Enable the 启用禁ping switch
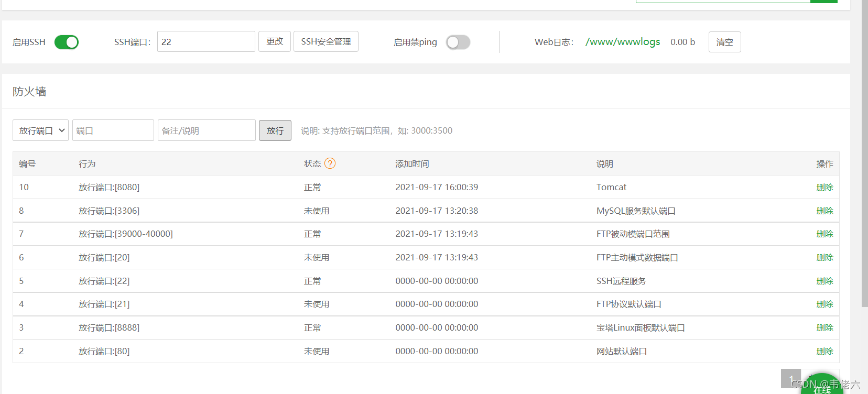The height and width of the screenshot is (394, 868). (x=458, y=42)
